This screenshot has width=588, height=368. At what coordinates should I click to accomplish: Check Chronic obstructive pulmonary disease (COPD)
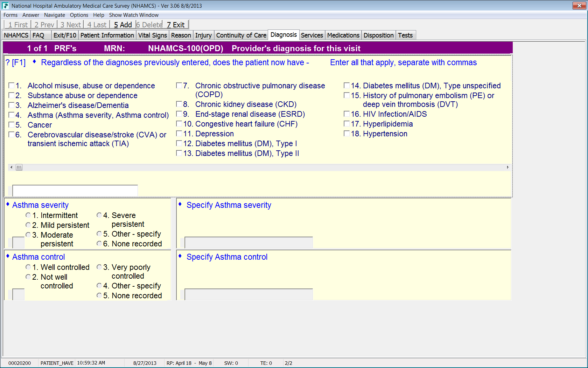179,86
